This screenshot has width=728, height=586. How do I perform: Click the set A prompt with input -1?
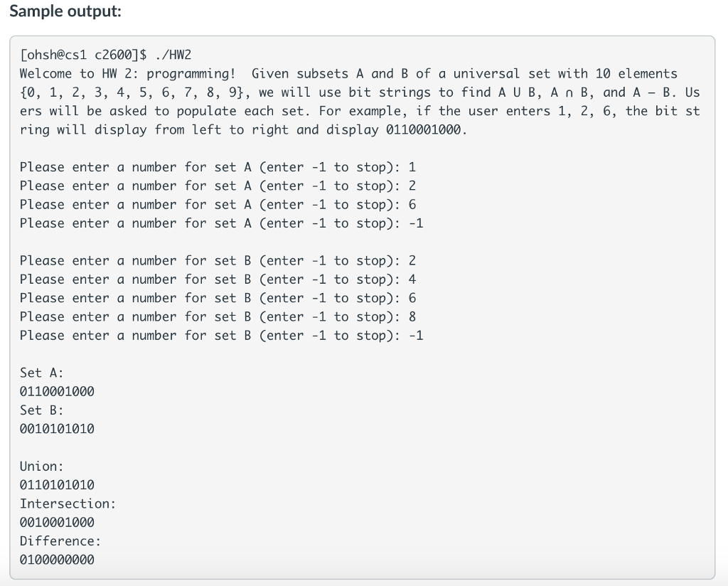pos(221,223)
